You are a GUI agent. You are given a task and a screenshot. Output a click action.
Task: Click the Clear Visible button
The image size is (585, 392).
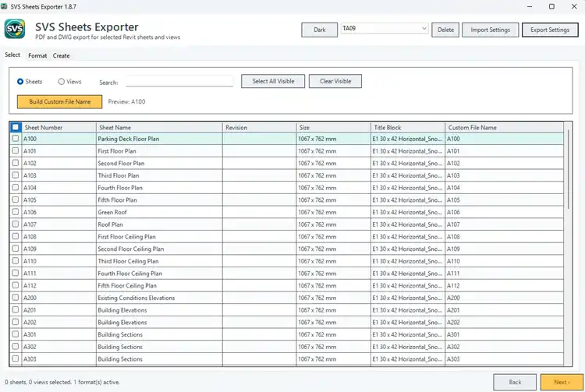(x=335, y=81)
